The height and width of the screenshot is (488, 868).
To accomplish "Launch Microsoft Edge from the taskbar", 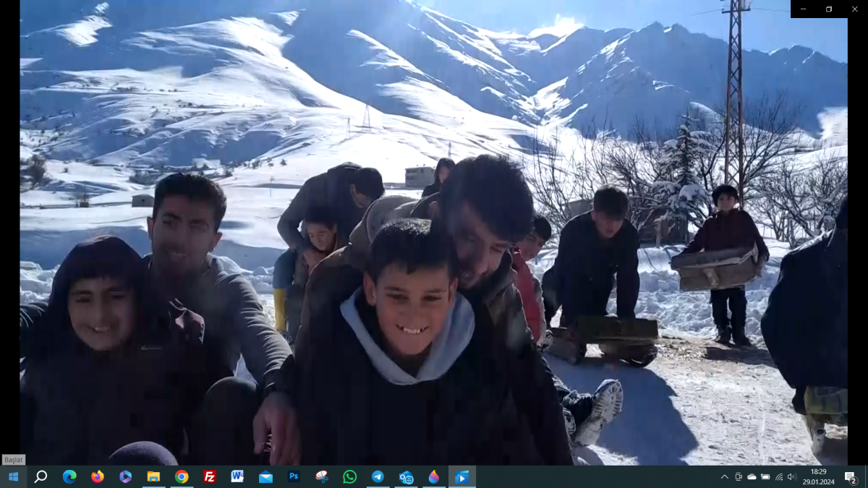I will tap(69, 476).
